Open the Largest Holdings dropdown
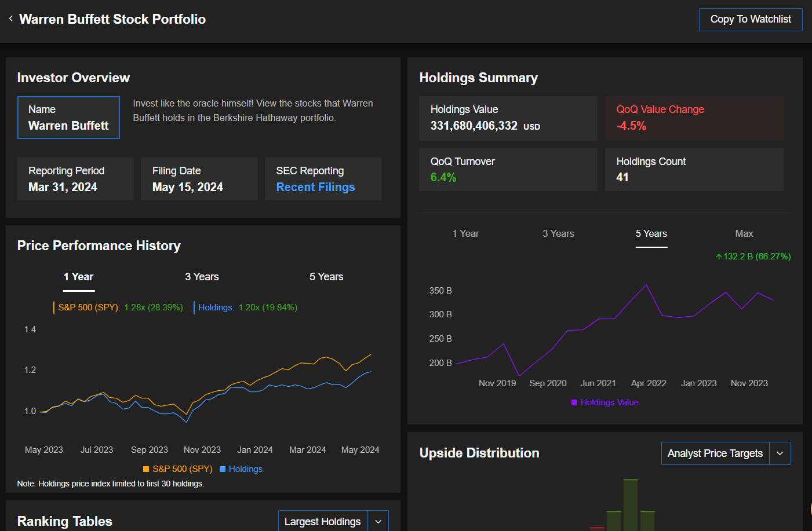Viewport: 812px width, 531px height. click(323, 521)
